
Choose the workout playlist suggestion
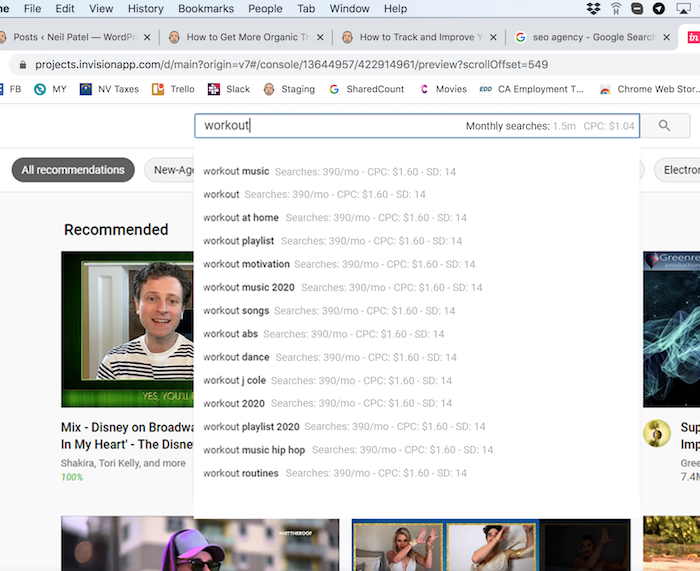333,241
